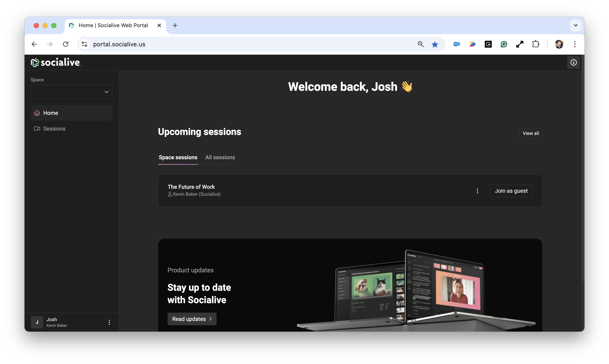Open Josh's user options menu

[109, 322]
